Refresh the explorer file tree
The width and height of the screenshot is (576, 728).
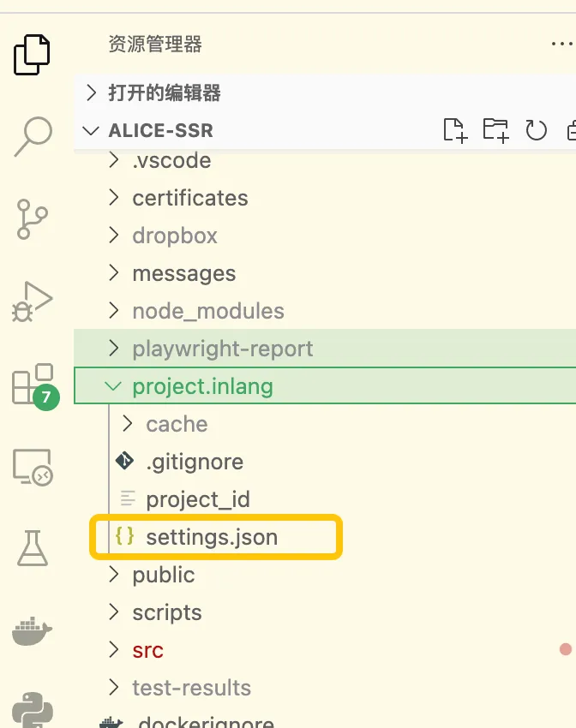[536, 130]
